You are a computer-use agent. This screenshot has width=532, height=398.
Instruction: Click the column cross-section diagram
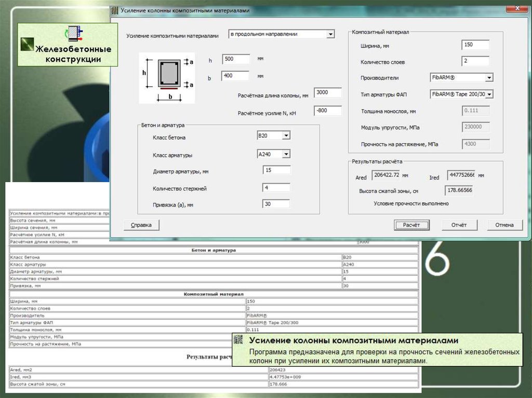166,77
